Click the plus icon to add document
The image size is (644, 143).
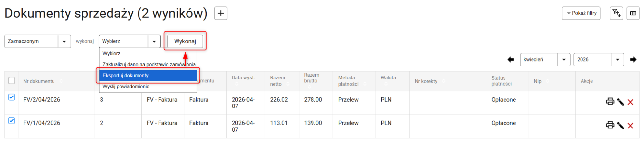(221, 13)
